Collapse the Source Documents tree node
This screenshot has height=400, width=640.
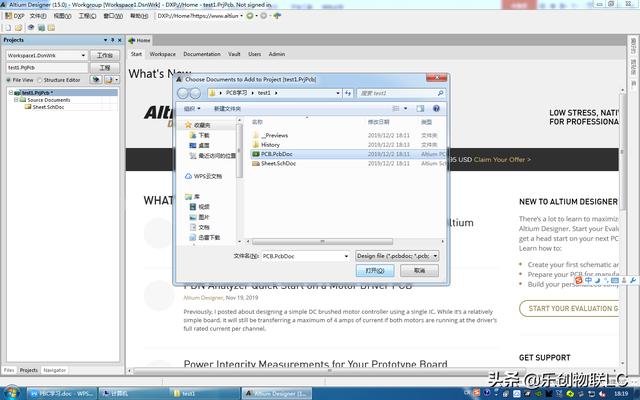pos(16,100)
